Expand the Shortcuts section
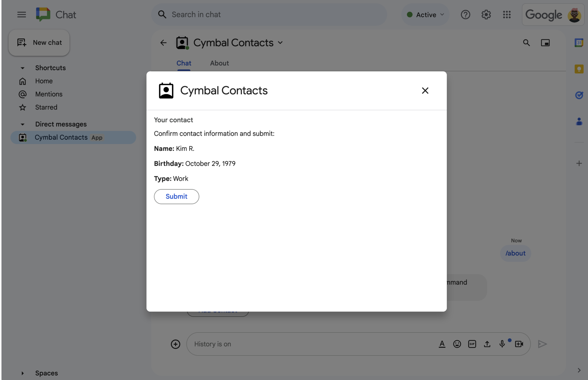Viewport: 588px width, 380px height. (x=22, y=68)
